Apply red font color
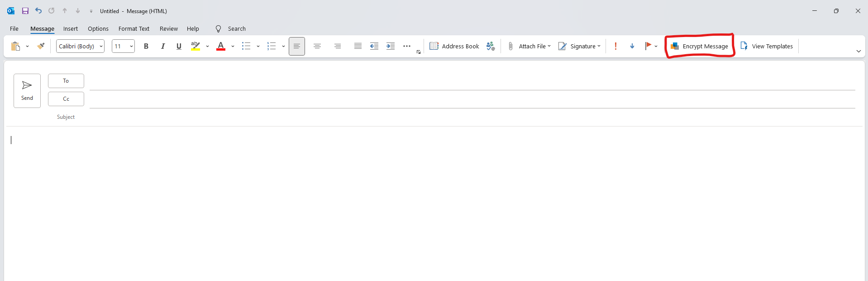The image size is (868, 281). (221, 46)
